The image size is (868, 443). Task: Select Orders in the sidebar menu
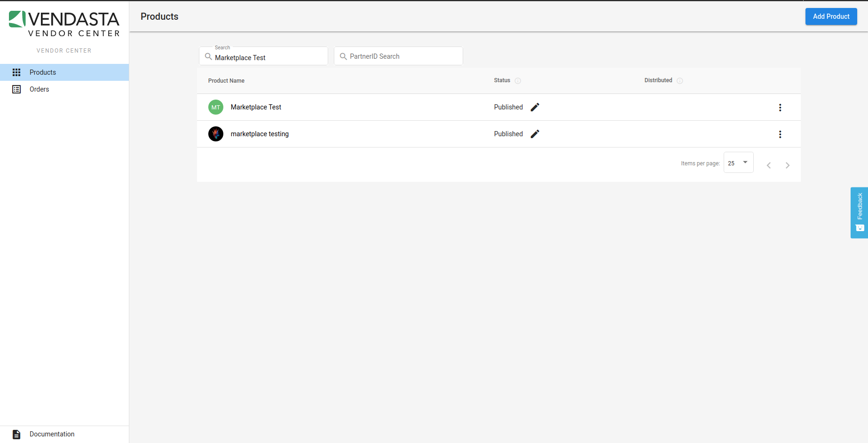64,89
